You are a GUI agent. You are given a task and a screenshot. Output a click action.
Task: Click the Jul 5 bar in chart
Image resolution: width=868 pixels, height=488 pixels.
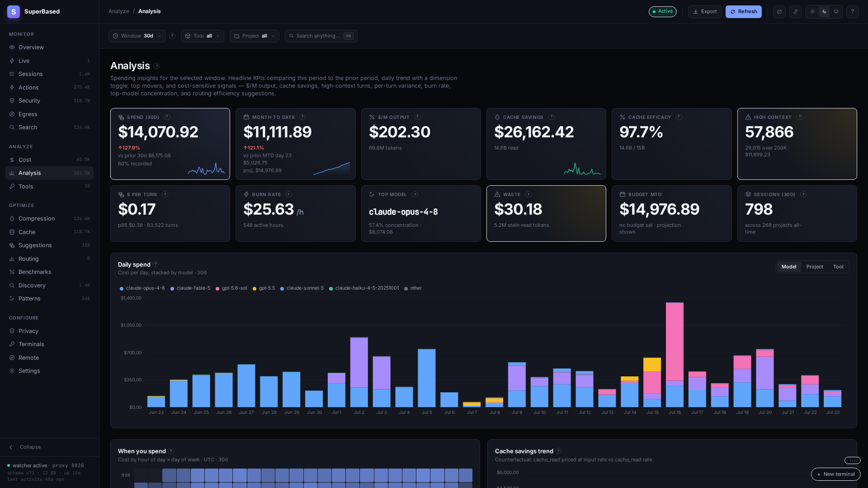(427, 378)
